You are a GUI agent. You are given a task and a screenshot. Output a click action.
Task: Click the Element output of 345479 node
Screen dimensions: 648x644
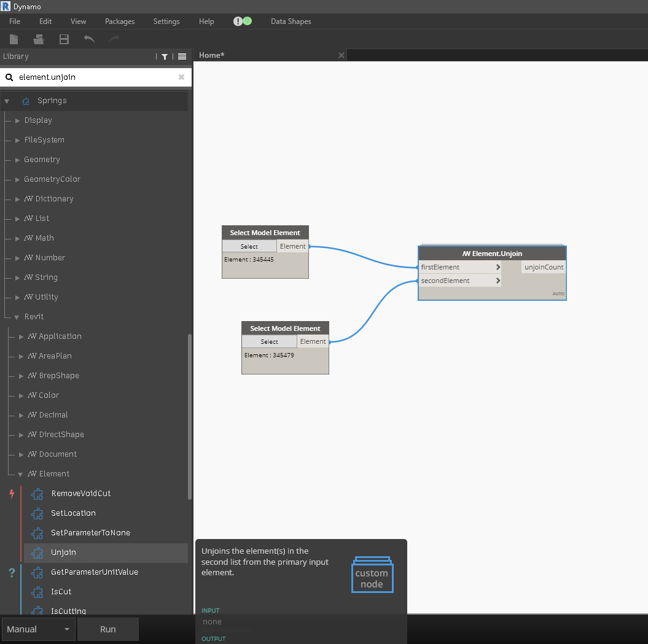coord(313,341)
